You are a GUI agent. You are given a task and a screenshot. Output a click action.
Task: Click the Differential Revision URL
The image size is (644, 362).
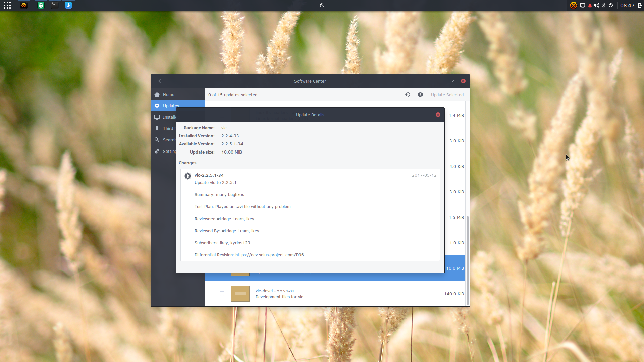(x=270, y=255)
